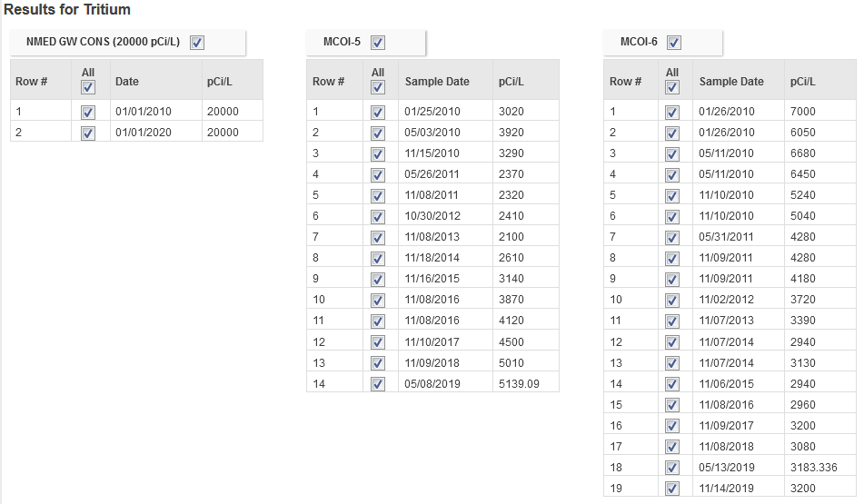Uncheck MCOI-5 row dated 05/08/2019
Image resolution: width=864 pixels, height=504 pixels.
[x=377, y=384]
